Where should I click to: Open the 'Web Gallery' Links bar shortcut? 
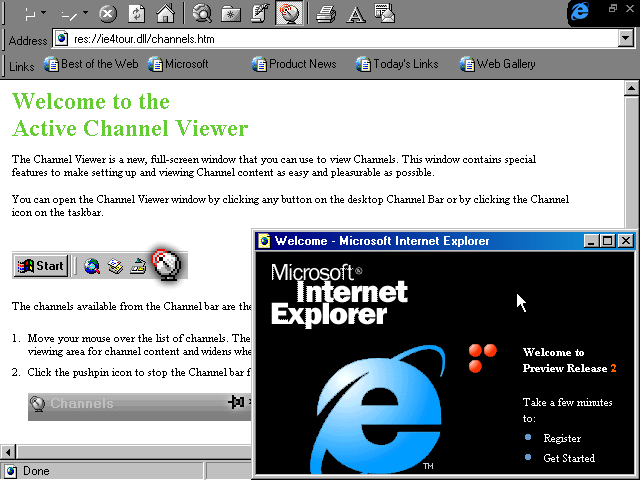point(498,64)
